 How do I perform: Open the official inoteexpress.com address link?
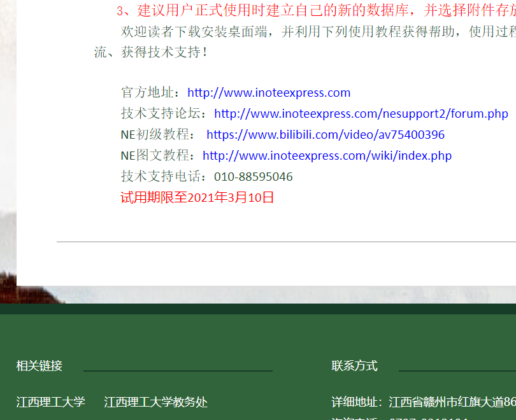tap(269, 93)
